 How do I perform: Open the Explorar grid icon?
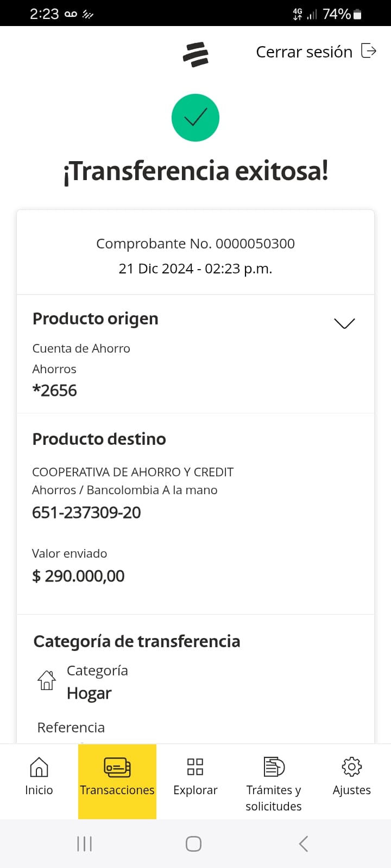click(x=195, y=767)
